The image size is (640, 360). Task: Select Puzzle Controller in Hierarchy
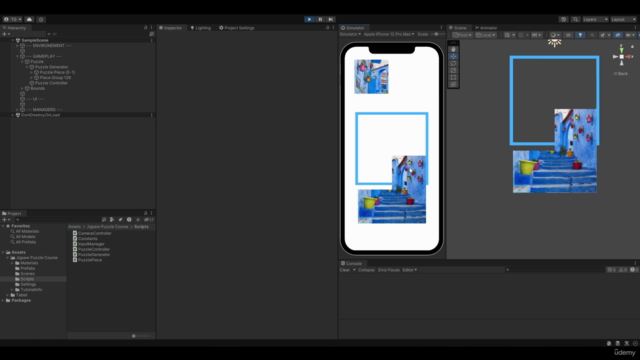[x=51, y=83]
